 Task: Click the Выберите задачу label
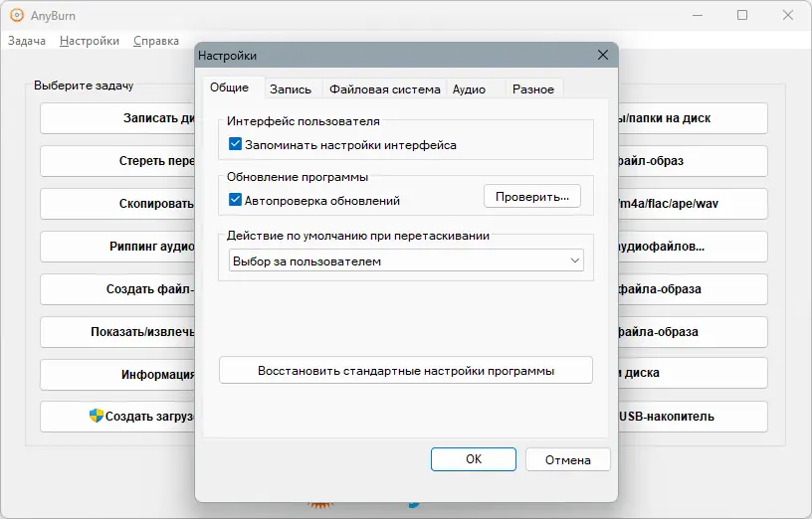pos(84,86)
